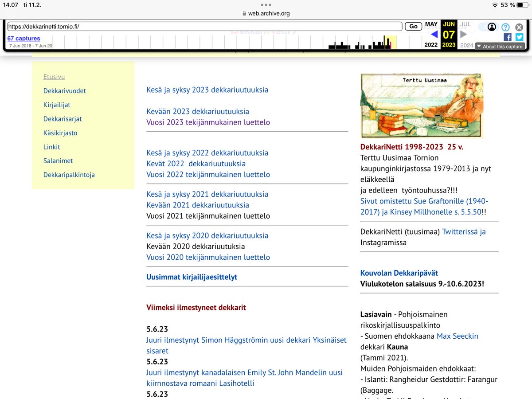Open Kesä ja syksy 2020 dekkariuutuuksia
Image resolution: width=532 pixels, height=399 pixels.
click(207, 235)
